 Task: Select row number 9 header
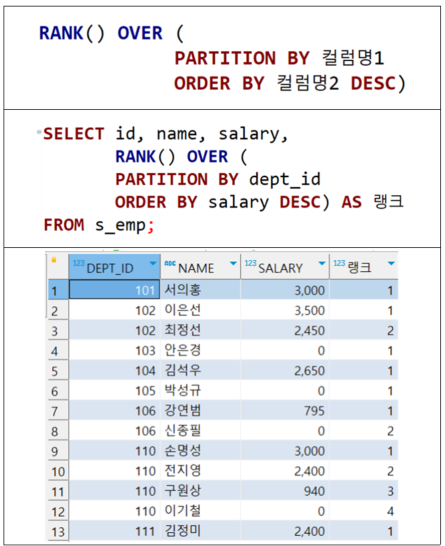click(58, 451)
